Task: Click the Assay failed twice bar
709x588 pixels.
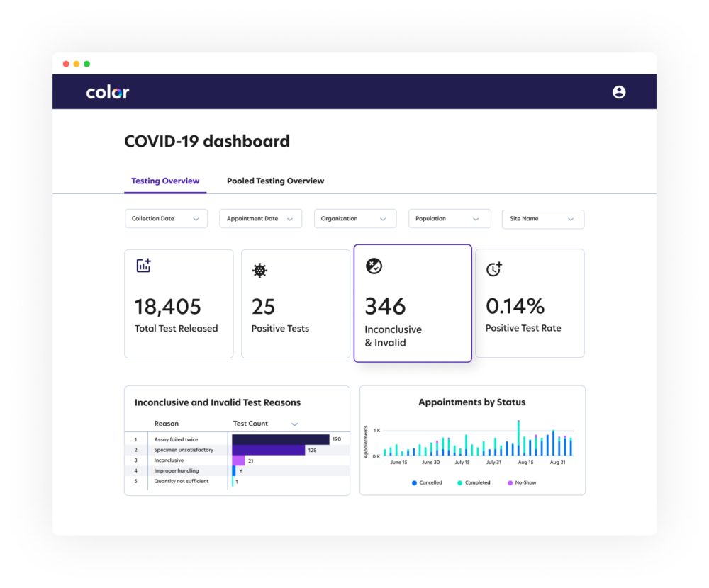Action: (x=281, y=440)
